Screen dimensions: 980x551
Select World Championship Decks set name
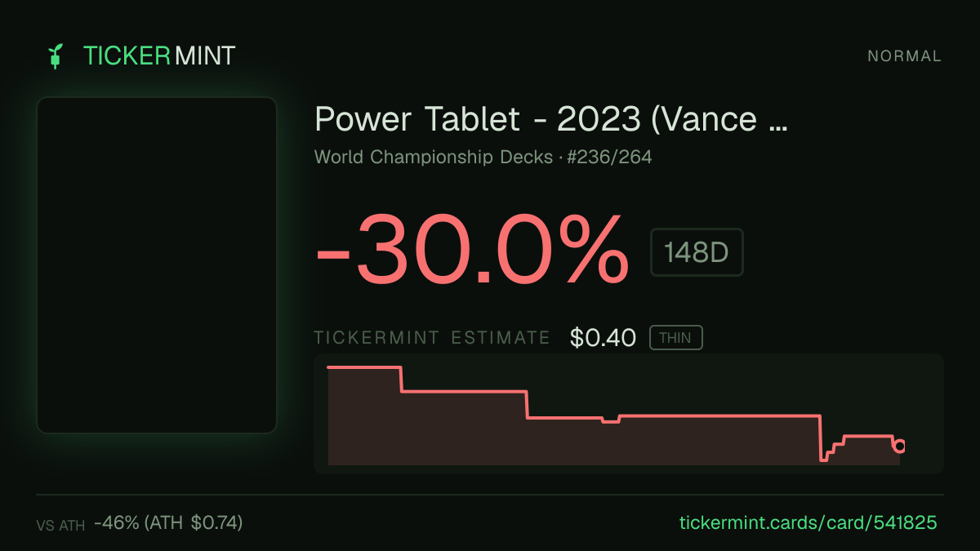pos(434,157)
